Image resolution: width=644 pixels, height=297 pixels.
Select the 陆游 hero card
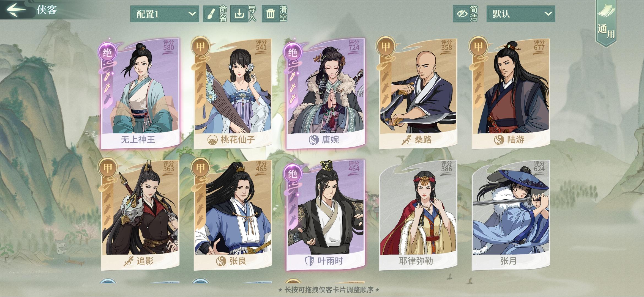pos(511,94)
